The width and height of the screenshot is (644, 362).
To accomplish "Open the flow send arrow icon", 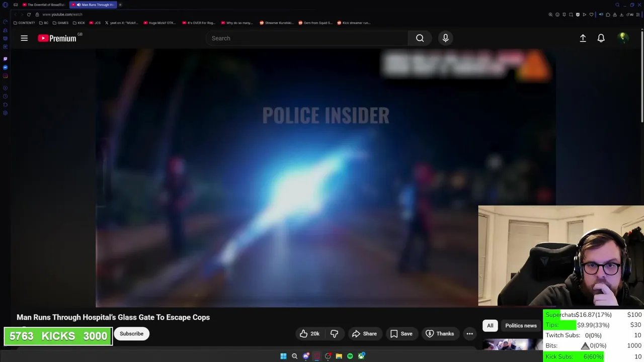I will click(585, 15).
